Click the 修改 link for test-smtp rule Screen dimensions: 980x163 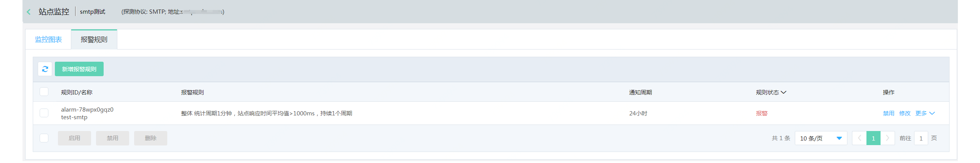905,113
